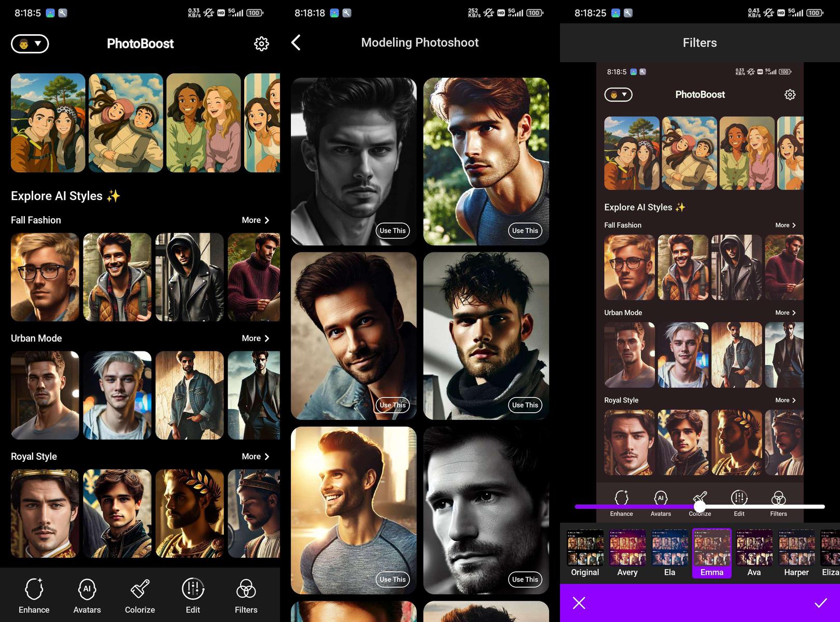Open the gender avatar dropdown on home screen
Image resolution: width=840 pixels, height=622 pixels.
(x=30, y=44)
